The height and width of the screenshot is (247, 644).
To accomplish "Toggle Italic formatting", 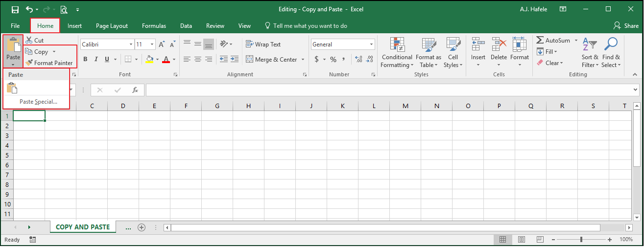I will (x=96, y=60).
